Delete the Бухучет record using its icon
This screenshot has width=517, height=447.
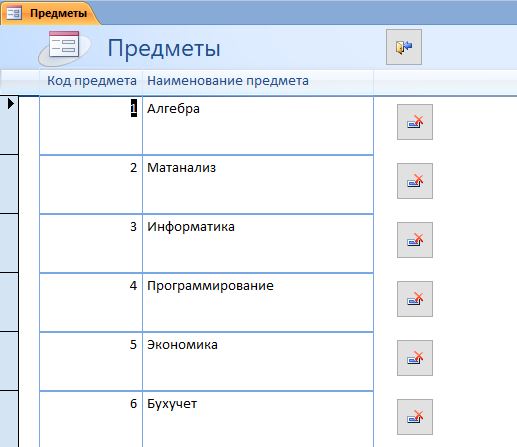[415, 417]
